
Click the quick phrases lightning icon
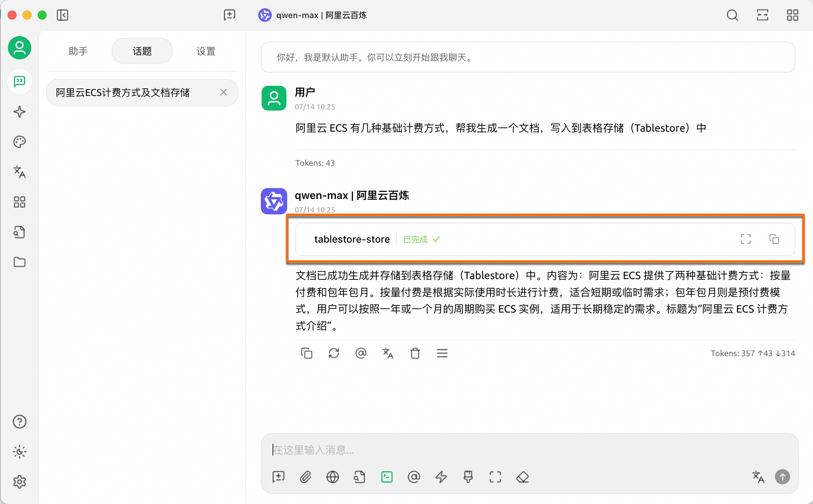pyautogui.click(x=441, y=477)
